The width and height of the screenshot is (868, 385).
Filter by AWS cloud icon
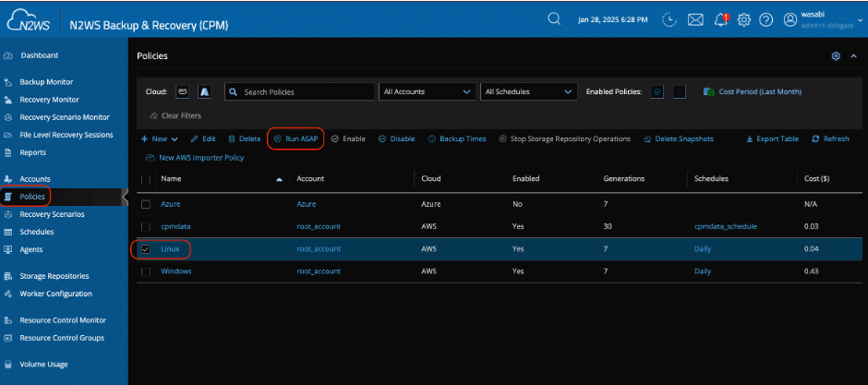pyautogui.click(x=183, y=91)
